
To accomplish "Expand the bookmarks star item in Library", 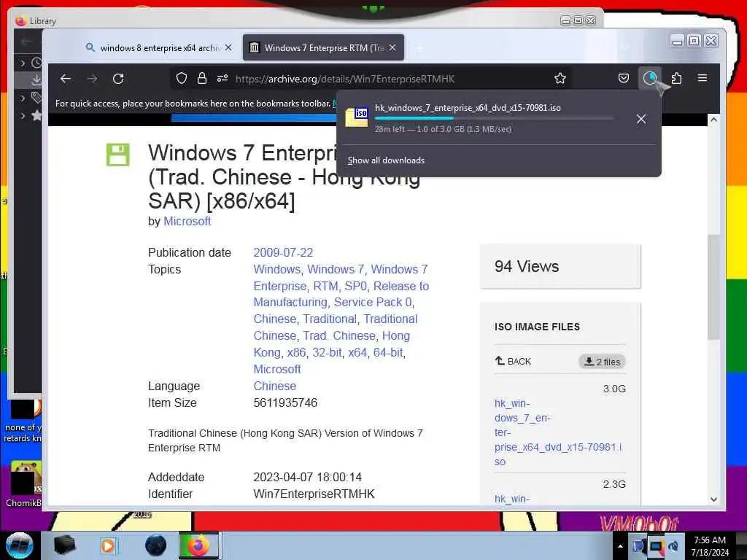I will coord(23,115).
